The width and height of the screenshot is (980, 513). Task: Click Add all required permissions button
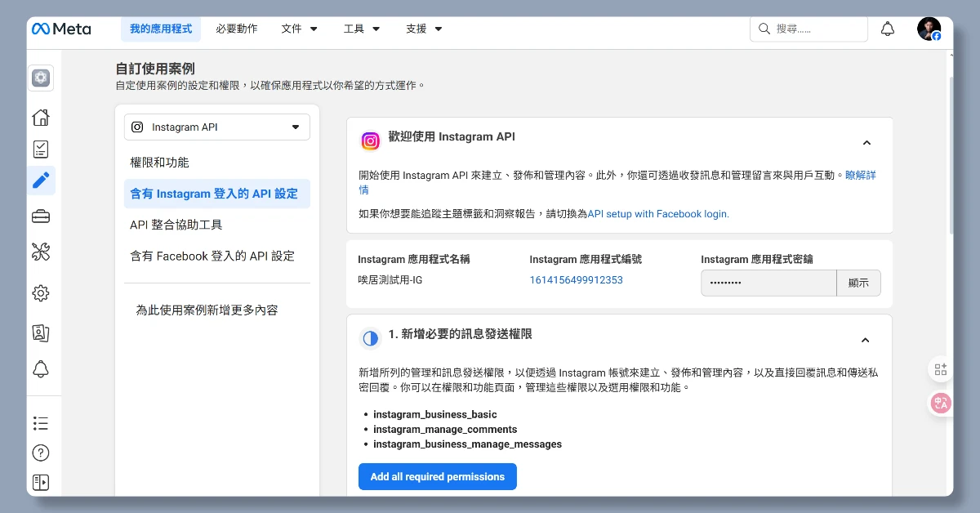(x=438, y=476)
